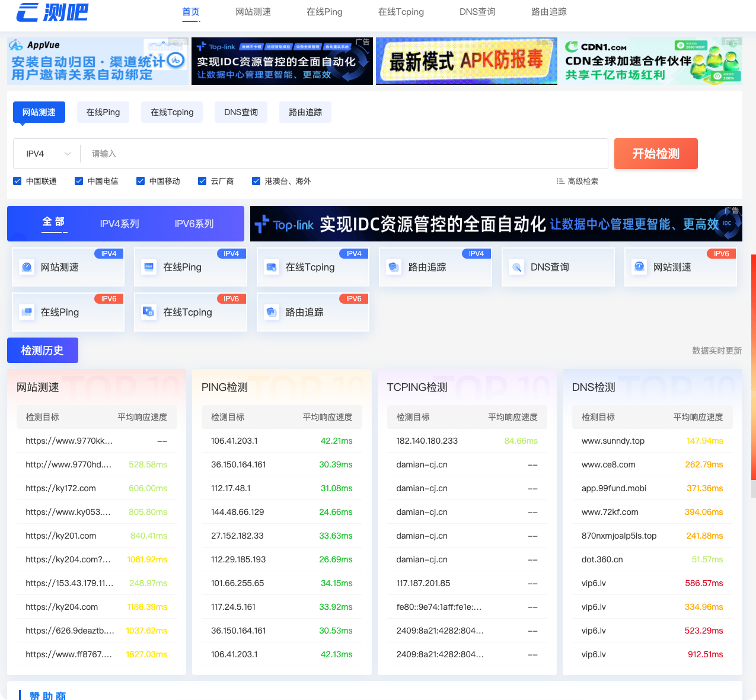756x700 pixels.
Task: Open https://ky201.com history entry
Action: coord(60,536)
